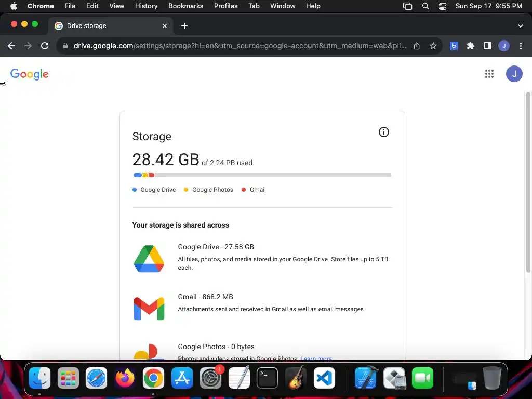Open the Apple menu

[14, 6]
